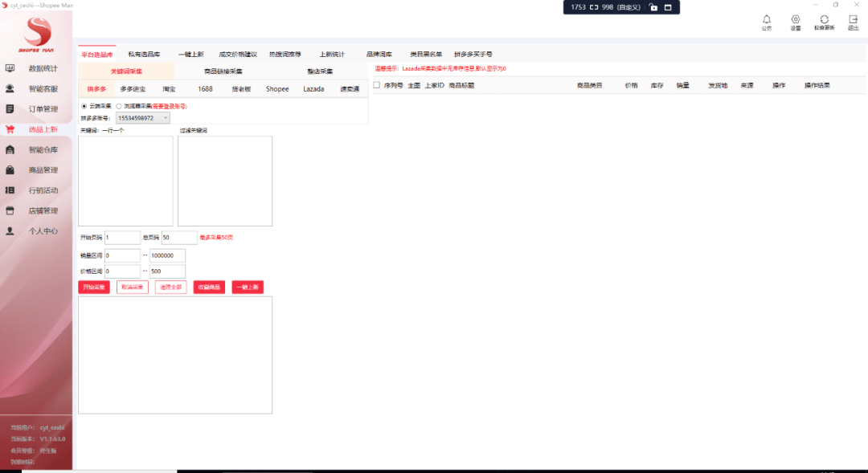This screenshot has width=868, height=473.
Task: Click the 开始采集 button
Action: (94, 287)
